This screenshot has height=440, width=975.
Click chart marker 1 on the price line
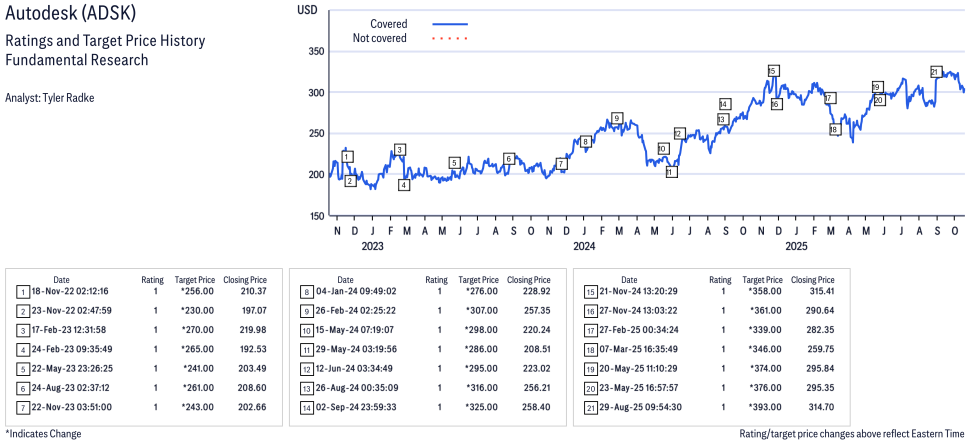(x=346, y=157)
